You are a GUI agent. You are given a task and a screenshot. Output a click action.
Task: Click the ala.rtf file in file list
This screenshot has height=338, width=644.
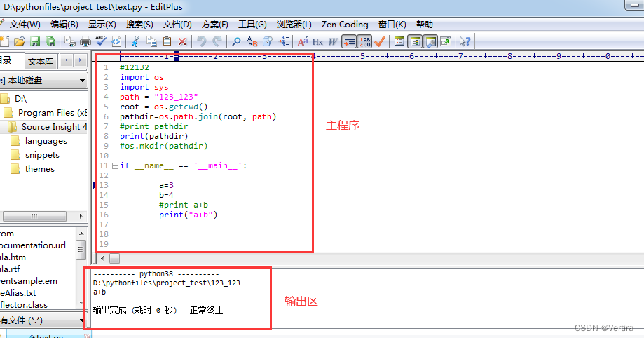pos(10,269)
